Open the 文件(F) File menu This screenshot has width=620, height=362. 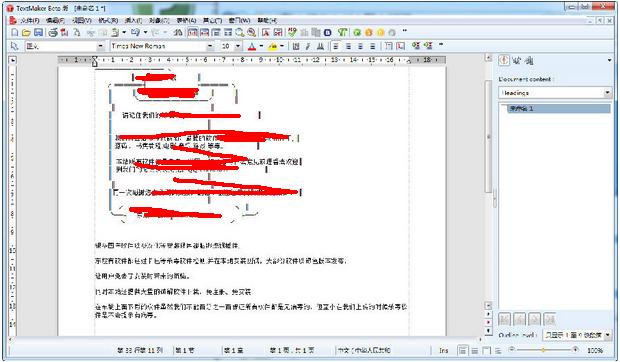[29, 20]
